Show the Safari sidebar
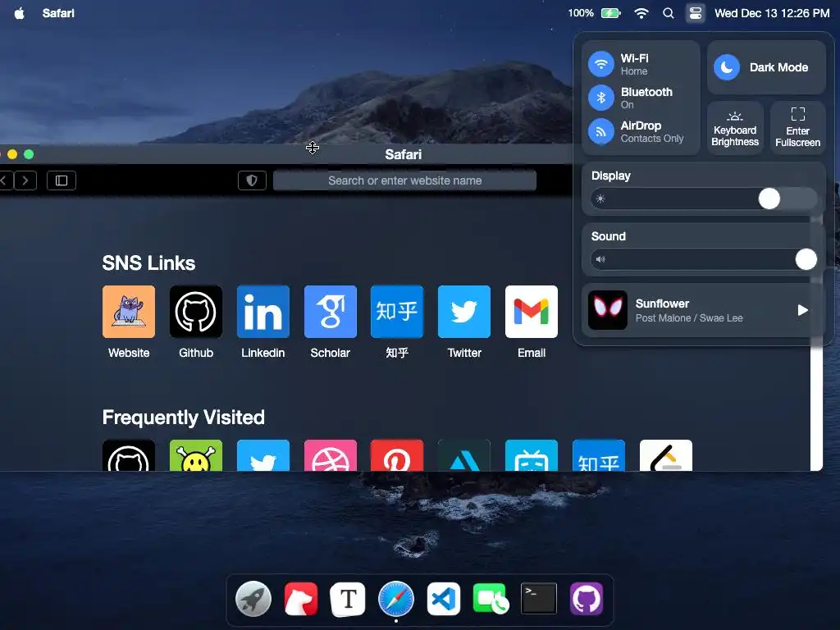 [x=62, y=180]
